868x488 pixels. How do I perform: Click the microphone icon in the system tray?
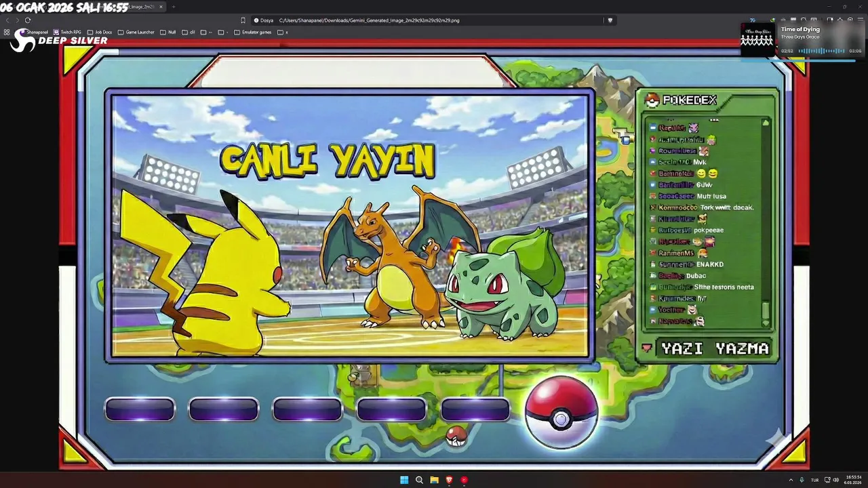(x=802, y=480)
